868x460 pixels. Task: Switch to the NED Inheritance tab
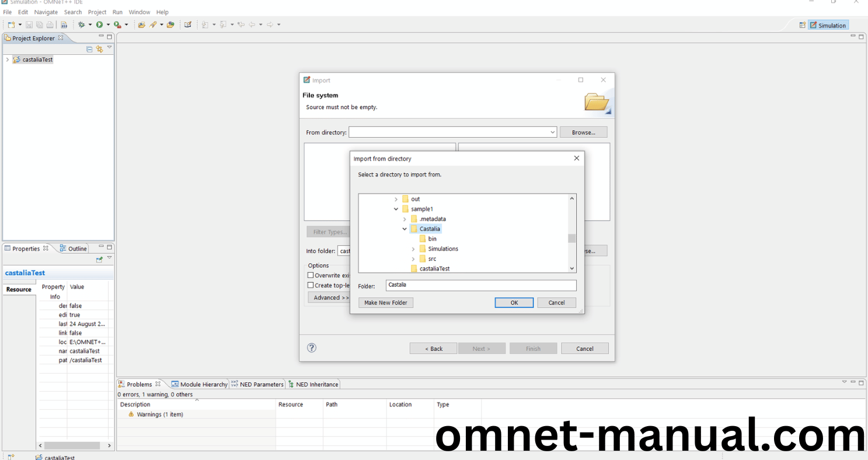(313, 384)
